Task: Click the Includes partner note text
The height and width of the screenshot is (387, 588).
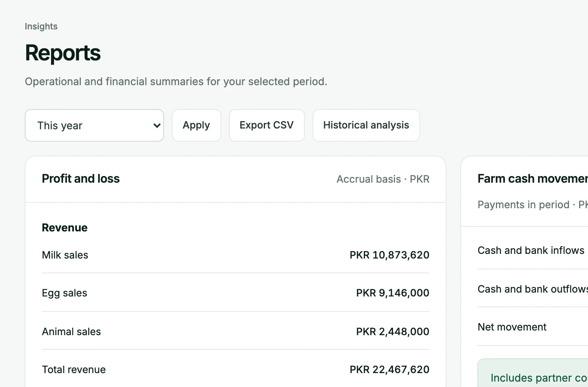Action: (539, 378)
